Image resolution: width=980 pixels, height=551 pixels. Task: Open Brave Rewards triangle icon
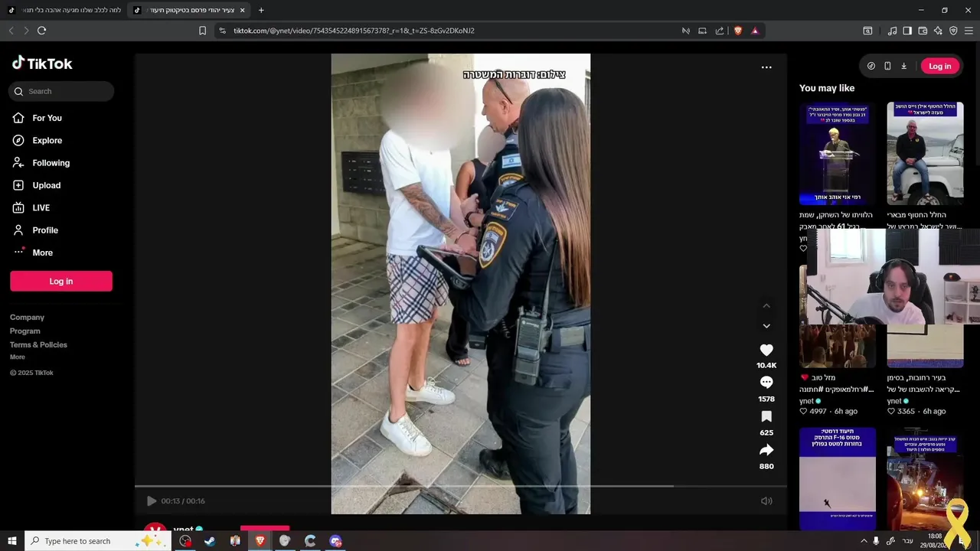[755, 31]
